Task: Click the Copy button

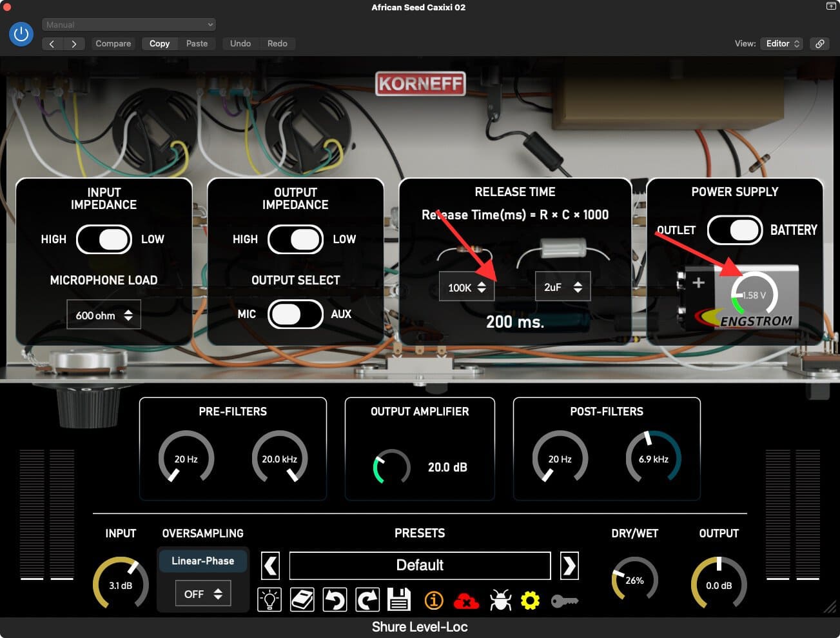Action: pyautogui.click(x=159, y=43)
